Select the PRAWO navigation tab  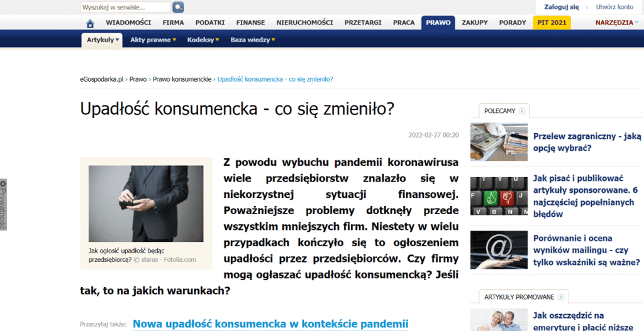(x=438, y=23)
